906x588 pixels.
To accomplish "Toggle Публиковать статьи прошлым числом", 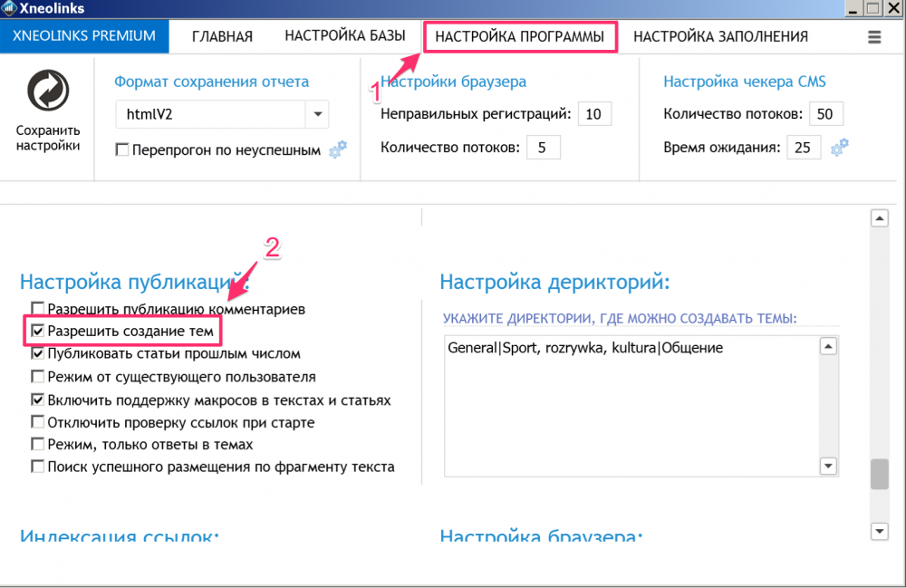I will pyautogui.click(x=37, y=353).
